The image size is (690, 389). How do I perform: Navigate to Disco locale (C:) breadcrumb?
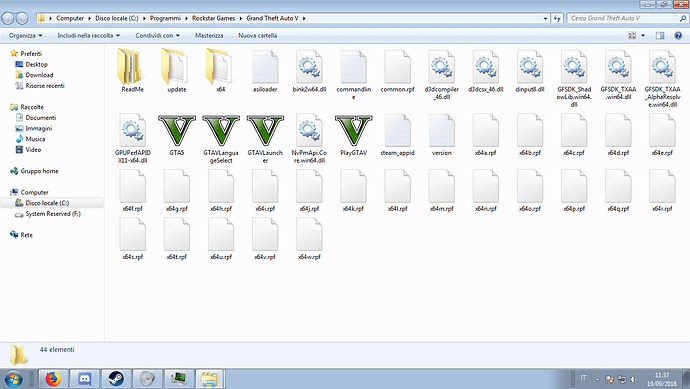pos(117,18)
